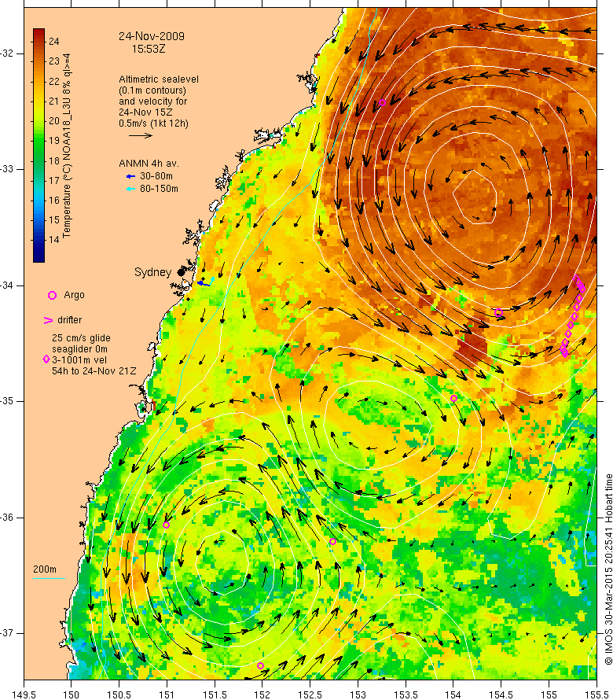The image size is (613, 700).
Task: Click the longitude axis label "151.5"
Action: [215, 694]
